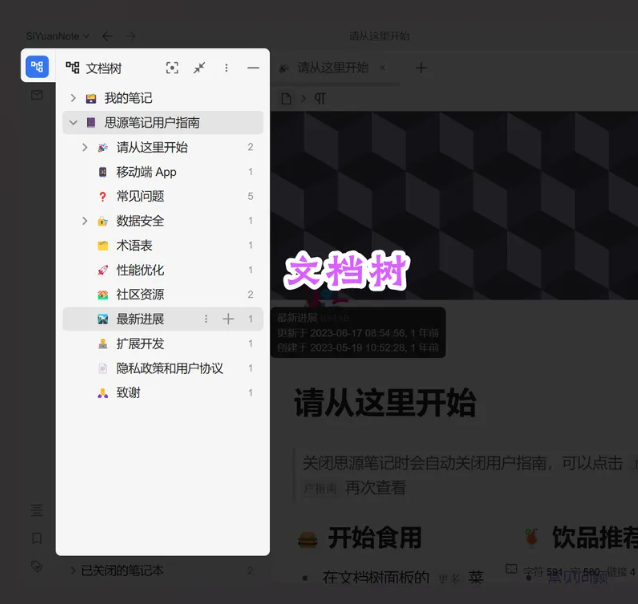
Task: Select the 移动端 App document
Action: pos(163,172)
